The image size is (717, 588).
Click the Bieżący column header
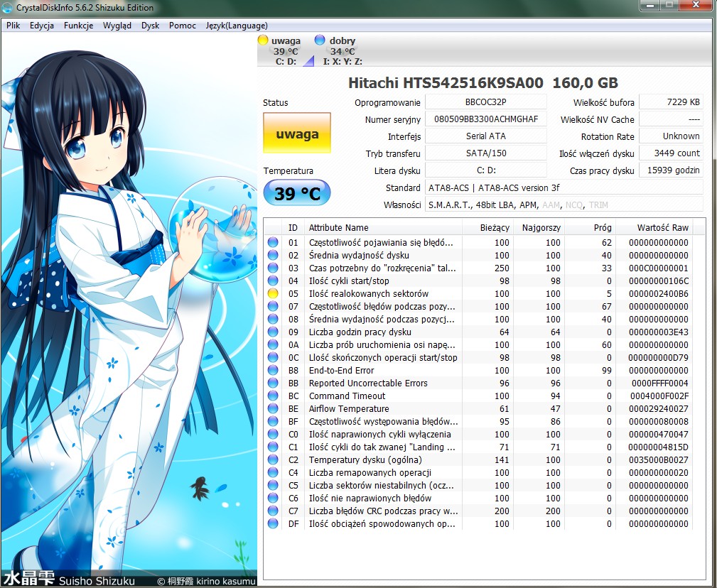click(x=488, y=227)
